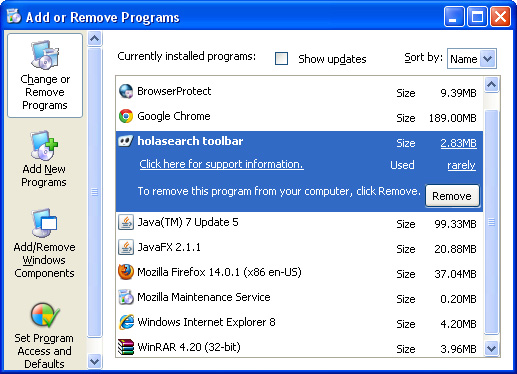Click the program list scroll down arrow
Image resolution: width=517 pixels, height=374 pixels.
click(x=491, y=349)
